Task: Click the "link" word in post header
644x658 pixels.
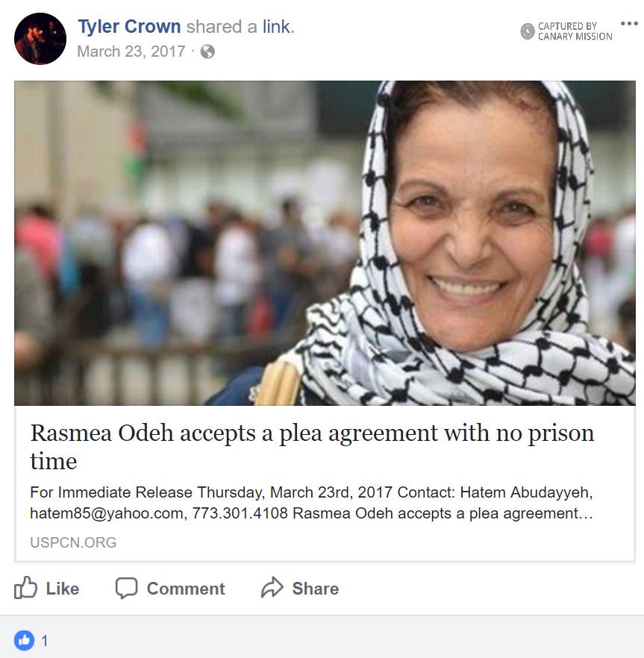Action: [x=276, y=26]
